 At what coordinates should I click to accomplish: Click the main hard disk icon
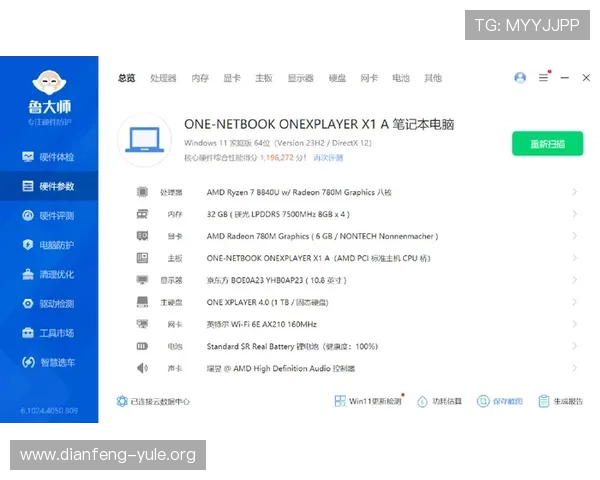(142, 302)
